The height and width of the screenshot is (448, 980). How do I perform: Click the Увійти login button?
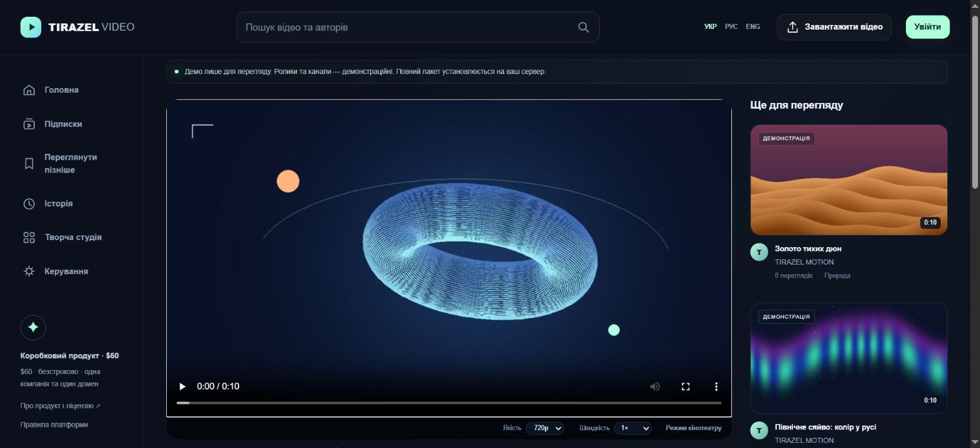click(927, 27)
